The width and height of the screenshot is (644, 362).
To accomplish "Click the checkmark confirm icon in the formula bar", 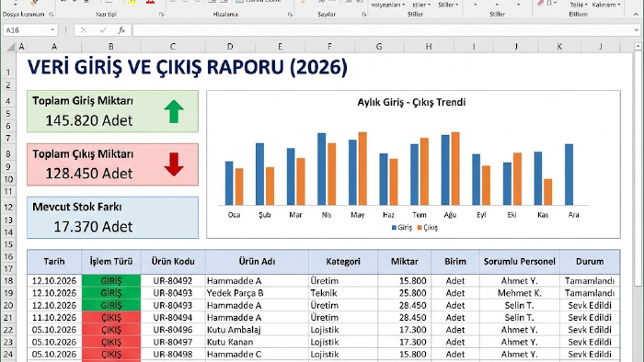I will coord(103,30).
